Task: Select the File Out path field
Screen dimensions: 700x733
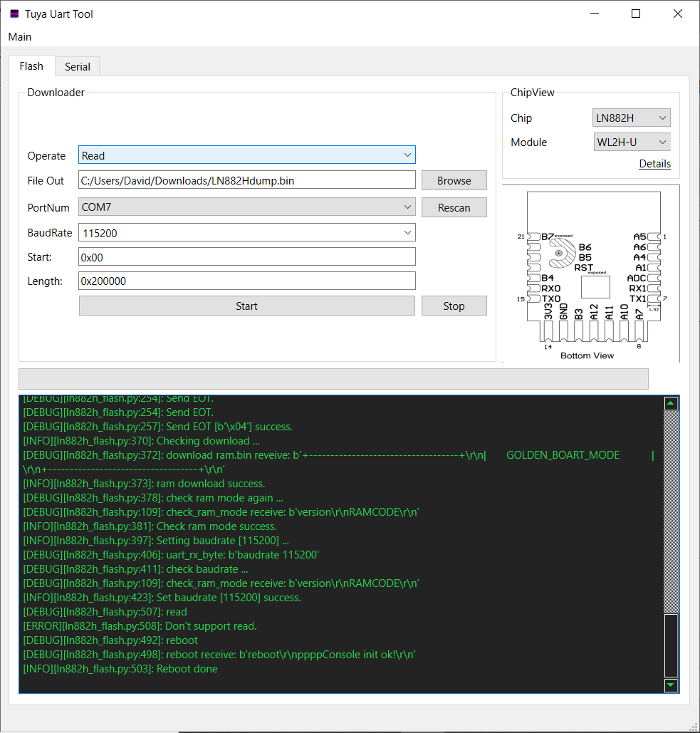Action: pos(246,180)
